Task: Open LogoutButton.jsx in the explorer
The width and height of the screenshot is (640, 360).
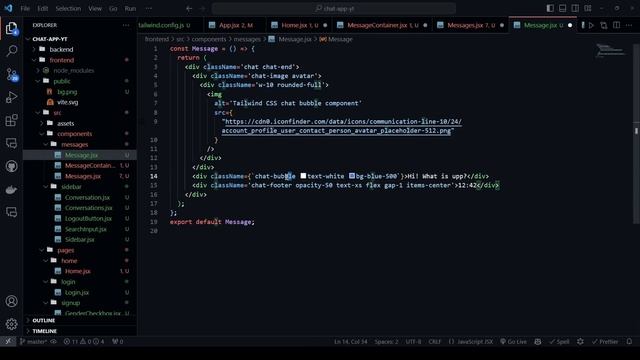Action: (x=88, y=218)
